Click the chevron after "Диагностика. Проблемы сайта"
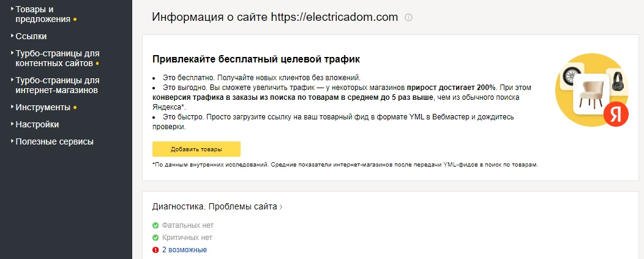 click(281, 207)
